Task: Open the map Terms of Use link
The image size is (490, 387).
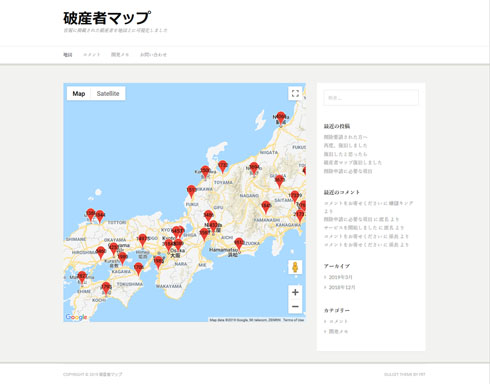Action: [293, 320]
